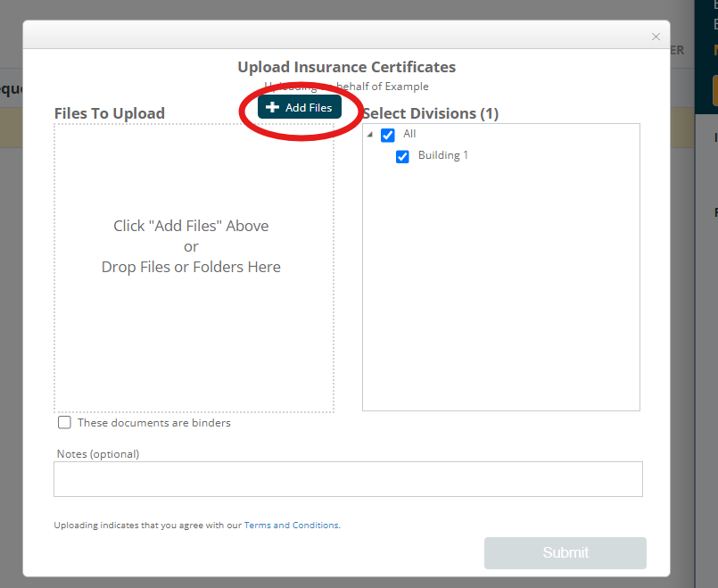Click the Submit button
This screenshot has width=718, height=588.
(565, 553)
